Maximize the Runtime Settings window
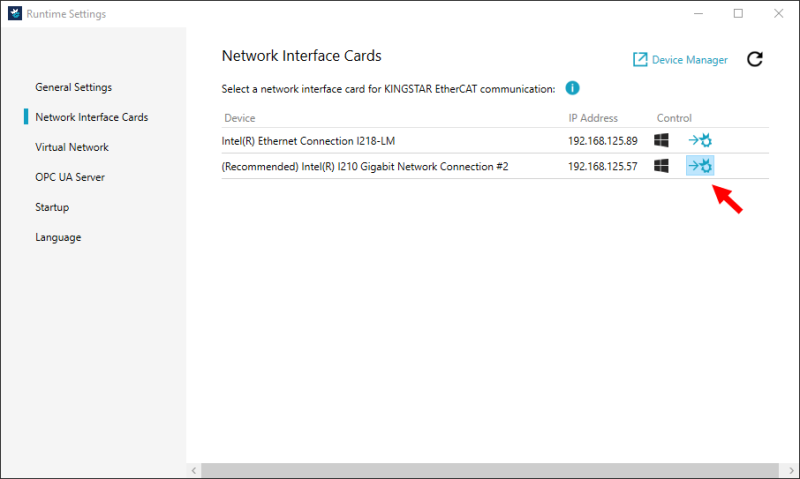 coord(738,14)
